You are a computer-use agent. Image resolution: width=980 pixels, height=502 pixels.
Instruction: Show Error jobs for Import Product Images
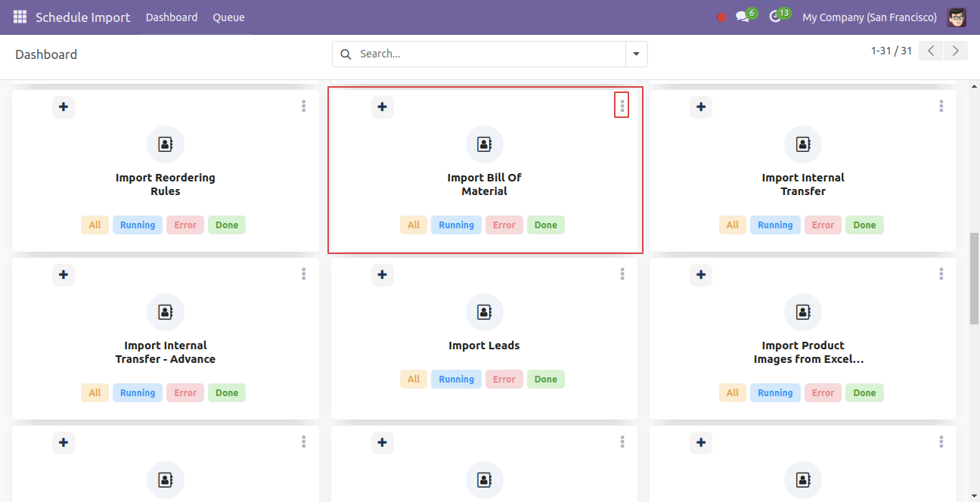pyautogui.click(x=823, y=393)
